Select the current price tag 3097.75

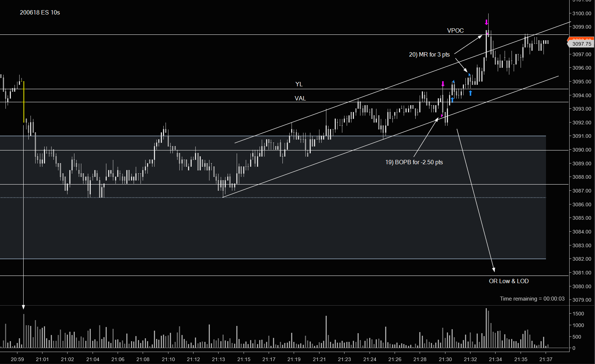[x=581, y=44]
